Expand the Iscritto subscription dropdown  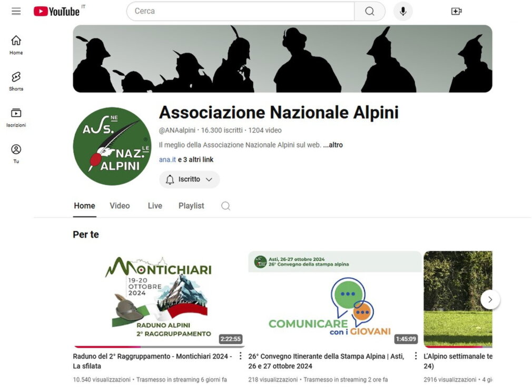[189, 179]
